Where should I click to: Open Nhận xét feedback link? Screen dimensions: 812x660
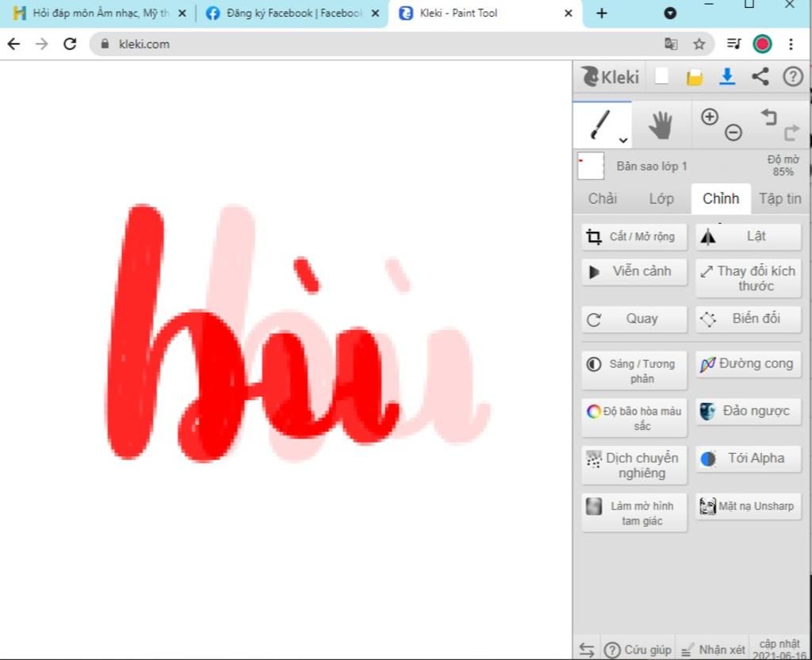pyautogui.click(x=713, y=649)
